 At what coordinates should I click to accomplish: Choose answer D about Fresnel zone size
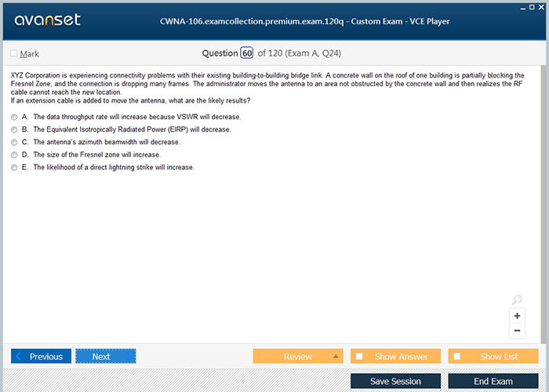(x=15, y=155)
